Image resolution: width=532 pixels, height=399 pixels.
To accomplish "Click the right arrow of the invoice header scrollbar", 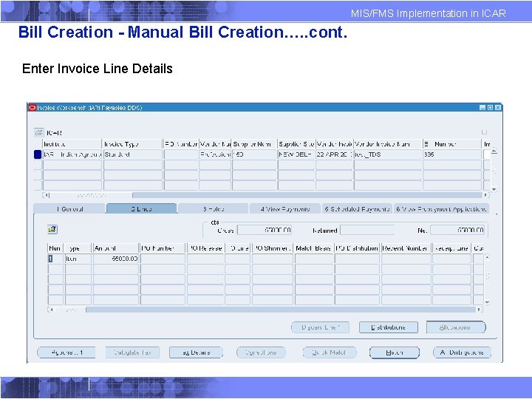I will 486,195.
